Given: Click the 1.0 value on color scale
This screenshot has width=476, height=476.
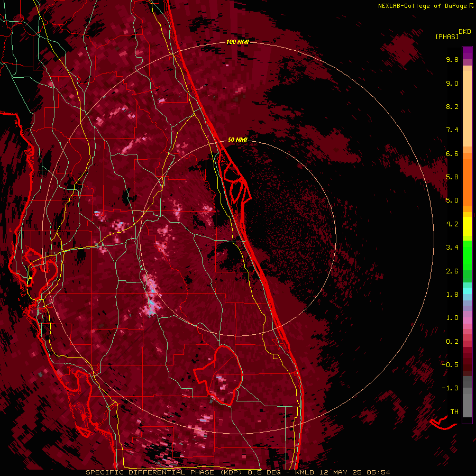Looking at the screenshot, I should coord(452,318).
